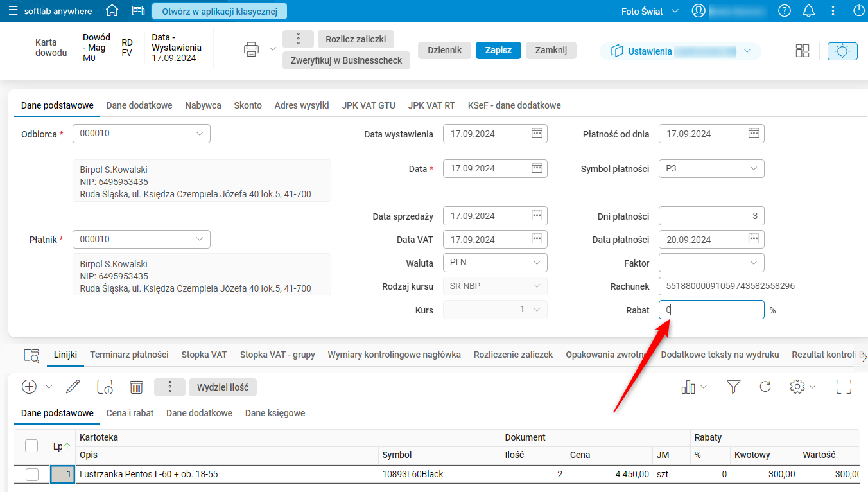Go to the home screen icon
868x492 pixels.
(112, 11)
